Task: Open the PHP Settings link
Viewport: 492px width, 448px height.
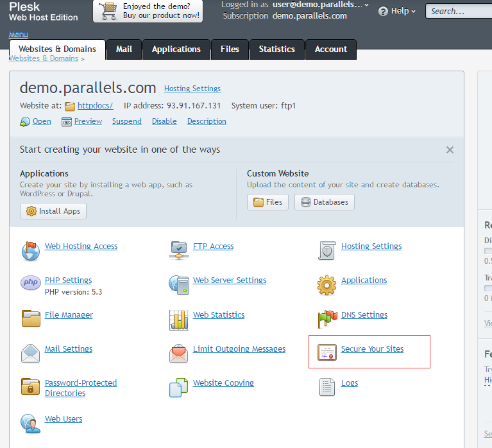Action: point(69,280)
